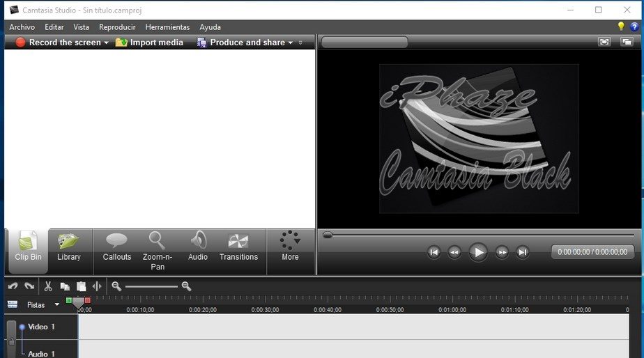Select the Video 1 track label
Viewport: 644px width, 358px height.
41,327
